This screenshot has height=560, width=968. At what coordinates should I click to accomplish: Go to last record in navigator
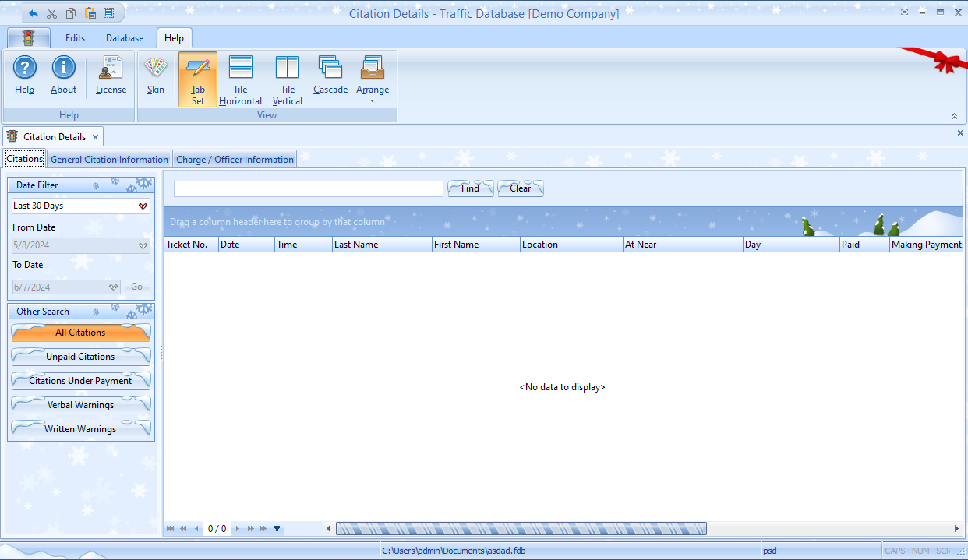click(264, 529)
